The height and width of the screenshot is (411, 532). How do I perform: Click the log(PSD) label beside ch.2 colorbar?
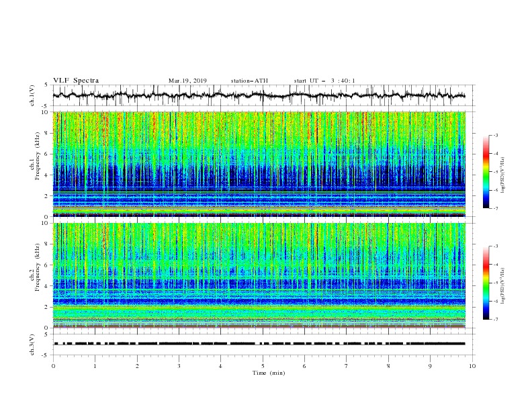(x=503, y=285)
